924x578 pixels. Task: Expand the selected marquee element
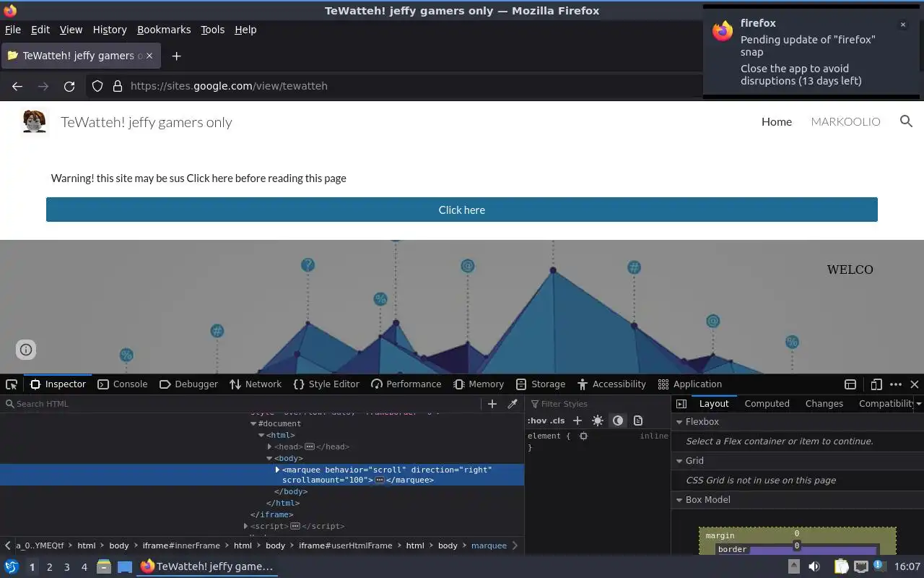coord(277,470)
